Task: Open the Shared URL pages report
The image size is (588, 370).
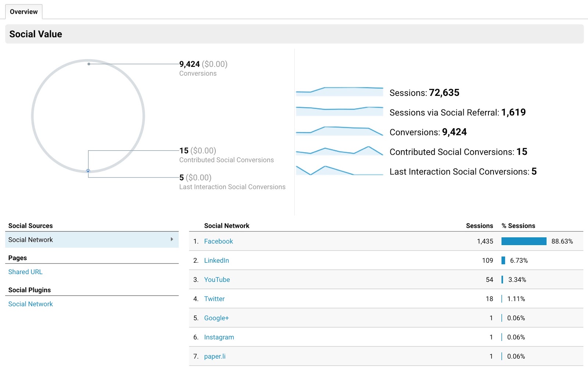Action: (x=25, y=272)
